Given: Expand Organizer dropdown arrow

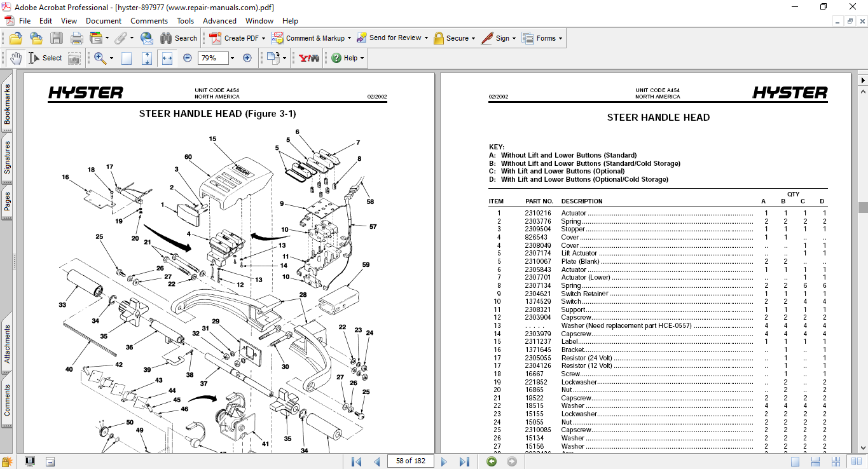Looking at the screenshot, I should (107, 38).
